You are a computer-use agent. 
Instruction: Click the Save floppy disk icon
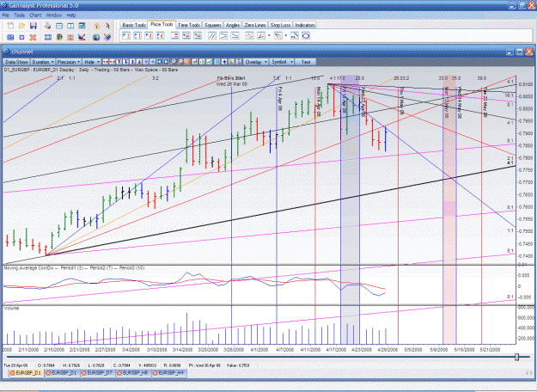pos(34,26)
